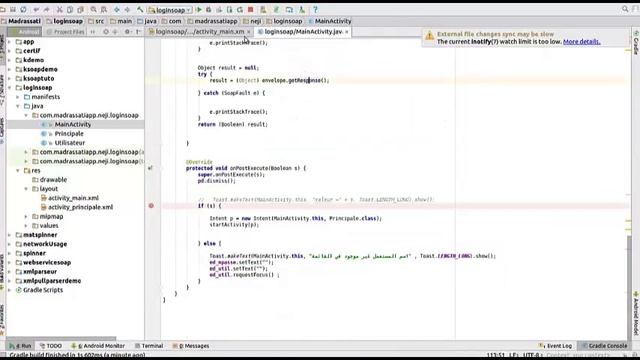Expand the manifests folder
The image size is (640, 360).
coord(18,97)
